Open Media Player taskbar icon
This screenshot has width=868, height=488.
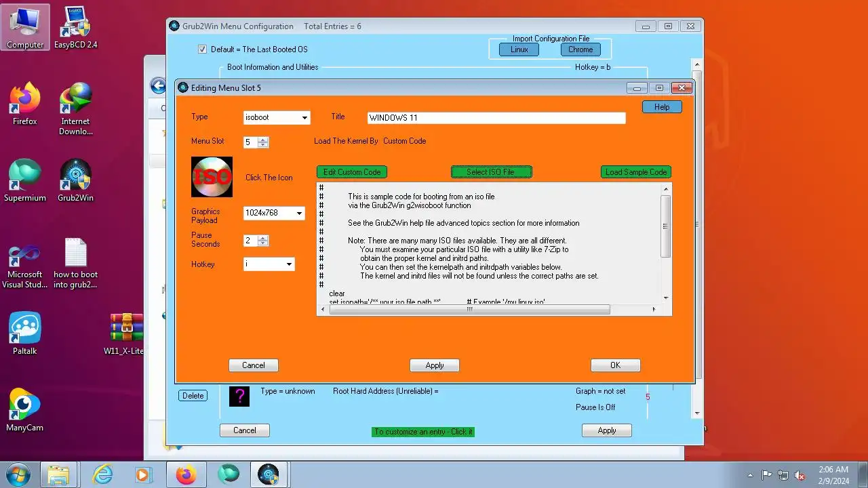pos(144,474)
